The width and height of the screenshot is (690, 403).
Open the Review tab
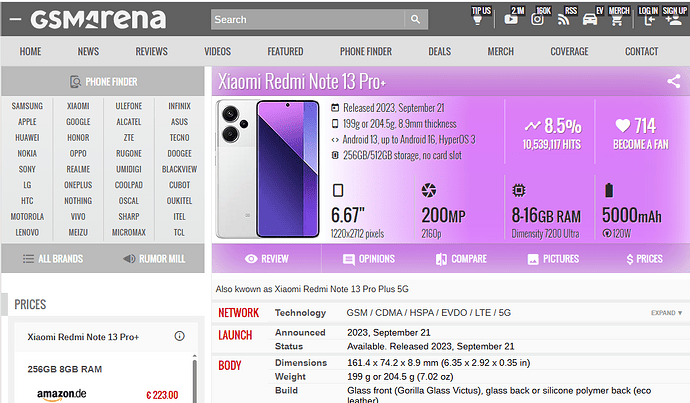(266, 259)
